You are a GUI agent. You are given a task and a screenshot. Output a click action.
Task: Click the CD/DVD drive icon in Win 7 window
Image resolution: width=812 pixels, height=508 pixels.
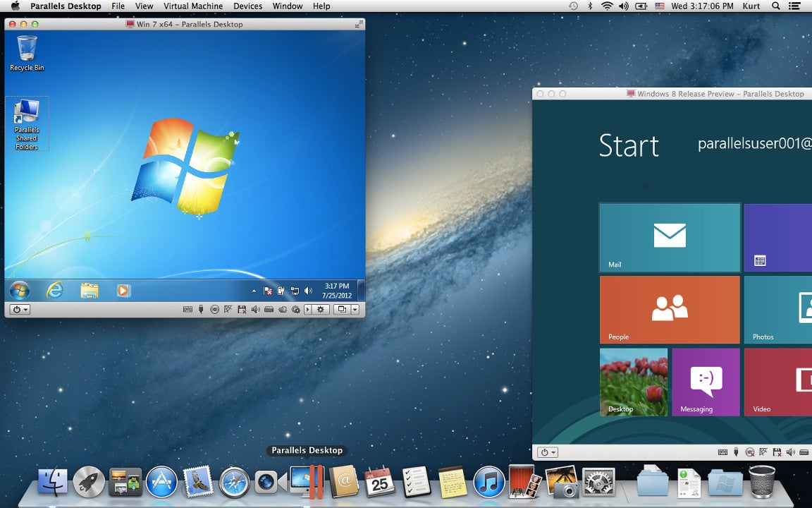[215, 309]
